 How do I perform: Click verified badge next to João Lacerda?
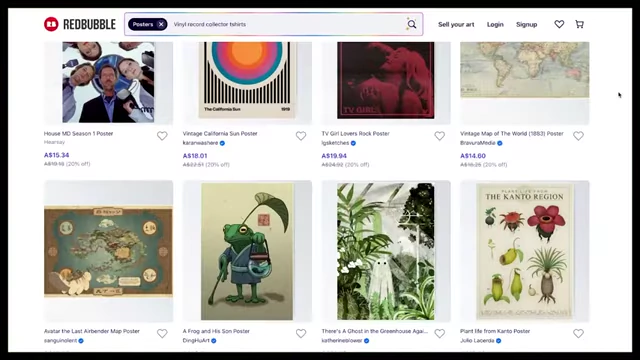pyautogui.click(x=499, y=341)
